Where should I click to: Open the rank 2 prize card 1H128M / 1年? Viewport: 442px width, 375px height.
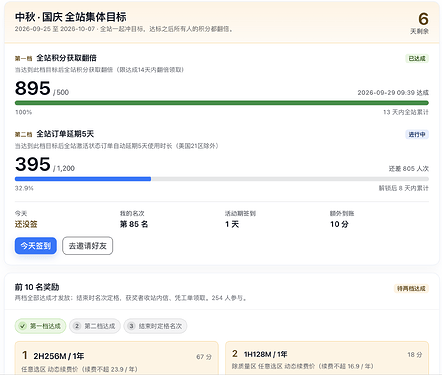pos(327,358)
